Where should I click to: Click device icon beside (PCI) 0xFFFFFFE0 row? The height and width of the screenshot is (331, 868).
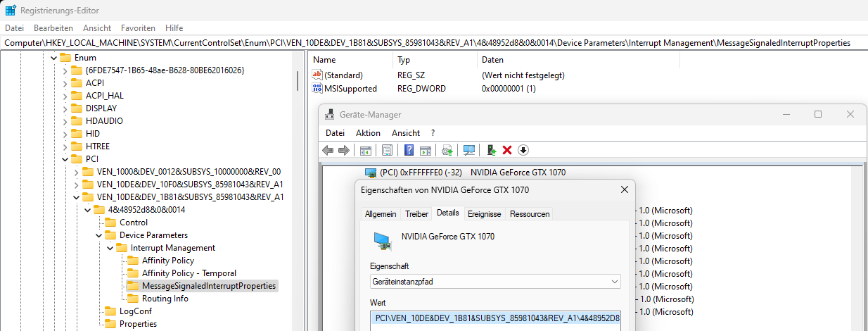pos(371,173)
